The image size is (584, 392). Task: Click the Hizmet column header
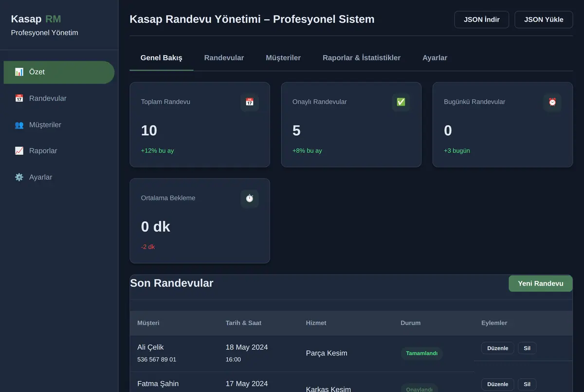click(316, 323)
